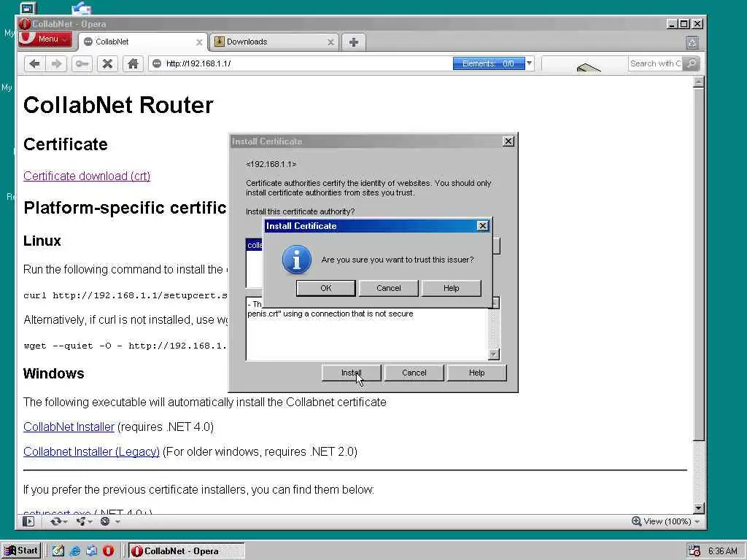This screenshot has width=747, height=560.
Task: Click the page scrollbar down arrow
Action: 698,508
